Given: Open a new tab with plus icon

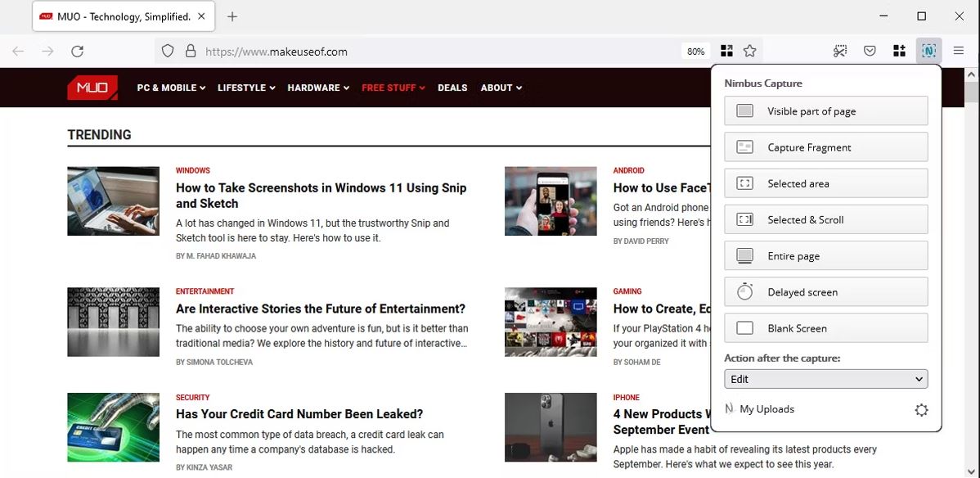Looking at the screenshot, I should pyautogui.click(x=232, y=17).
